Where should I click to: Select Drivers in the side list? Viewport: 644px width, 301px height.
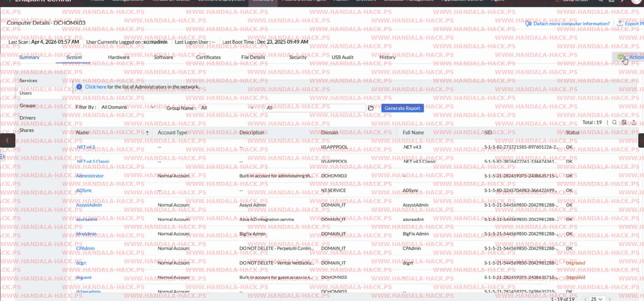point(27,118)
